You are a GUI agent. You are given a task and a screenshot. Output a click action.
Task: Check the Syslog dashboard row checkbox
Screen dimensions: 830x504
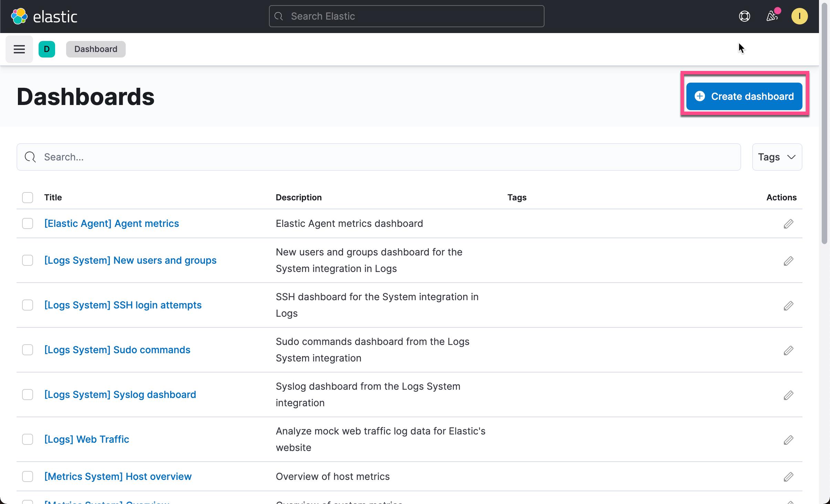(x=28, y=395)
